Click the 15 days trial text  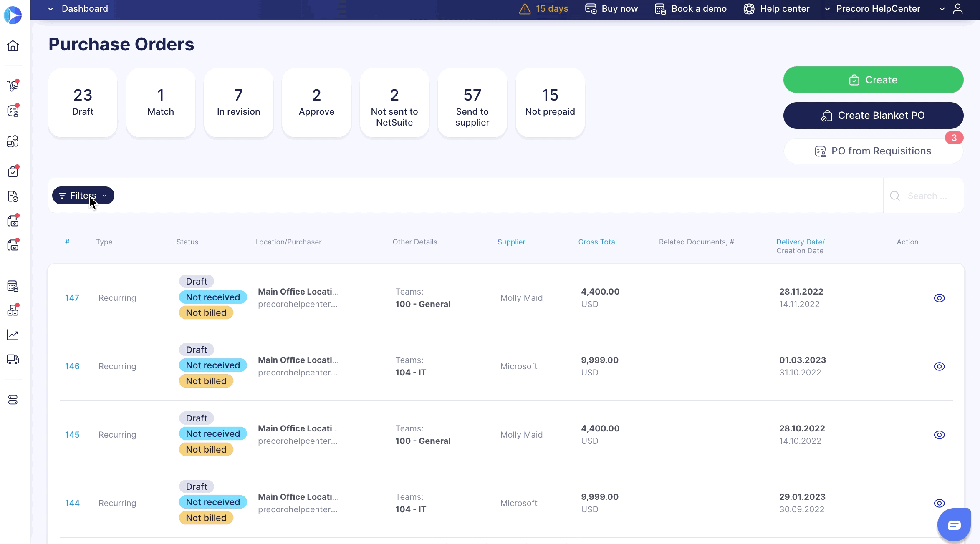click(552, 9)
